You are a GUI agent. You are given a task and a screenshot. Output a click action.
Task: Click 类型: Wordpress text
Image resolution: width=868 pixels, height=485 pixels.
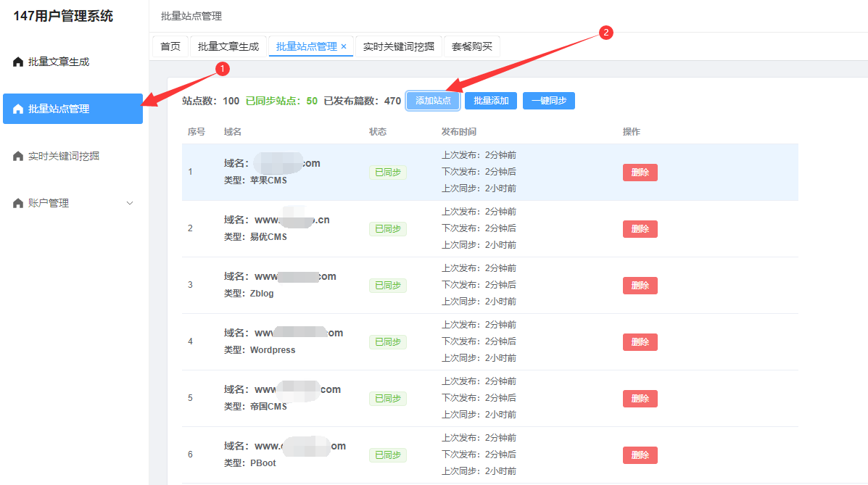point(260,350)
